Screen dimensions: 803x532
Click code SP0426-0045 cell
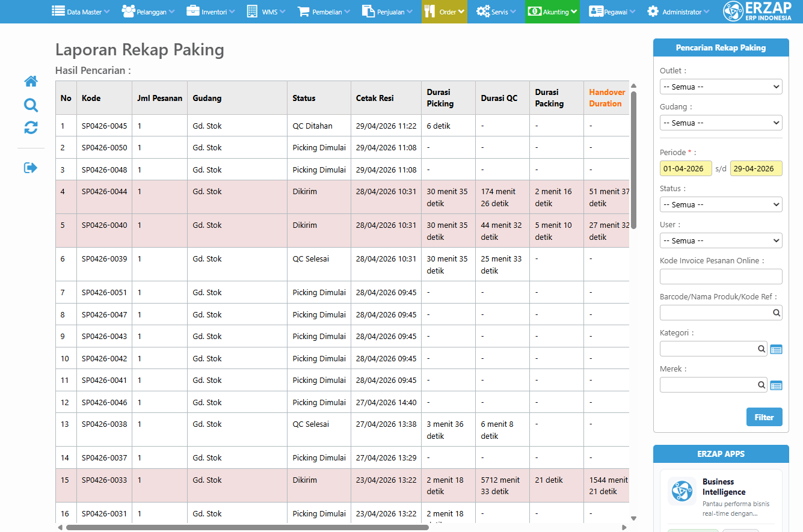[x=105, y=126]
